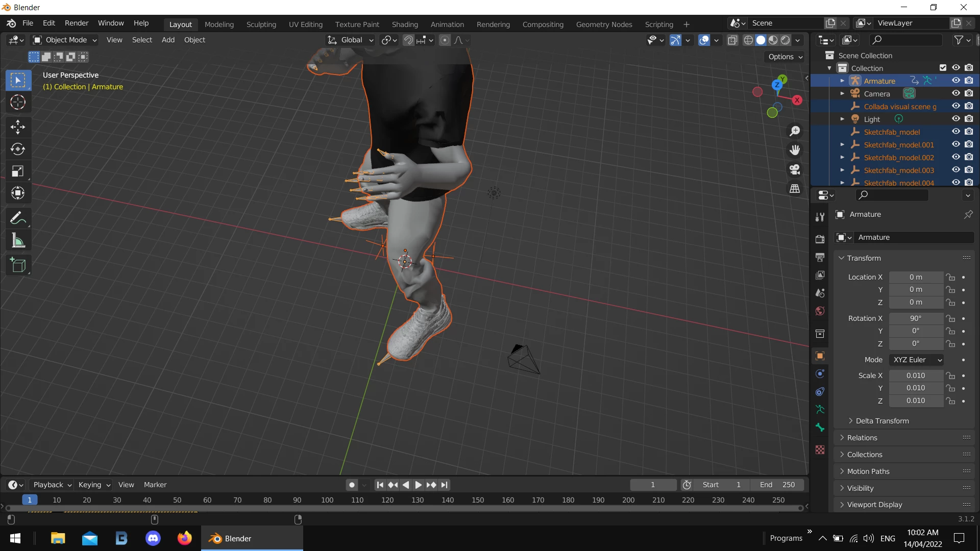Activate the Rotate tool

click(x=18, y=149)
